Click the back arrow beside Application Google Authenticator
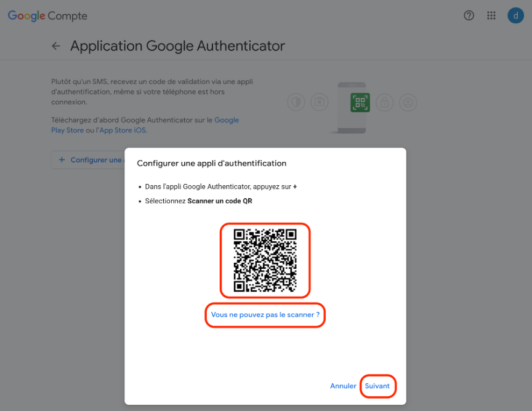 tap(56, 46)
